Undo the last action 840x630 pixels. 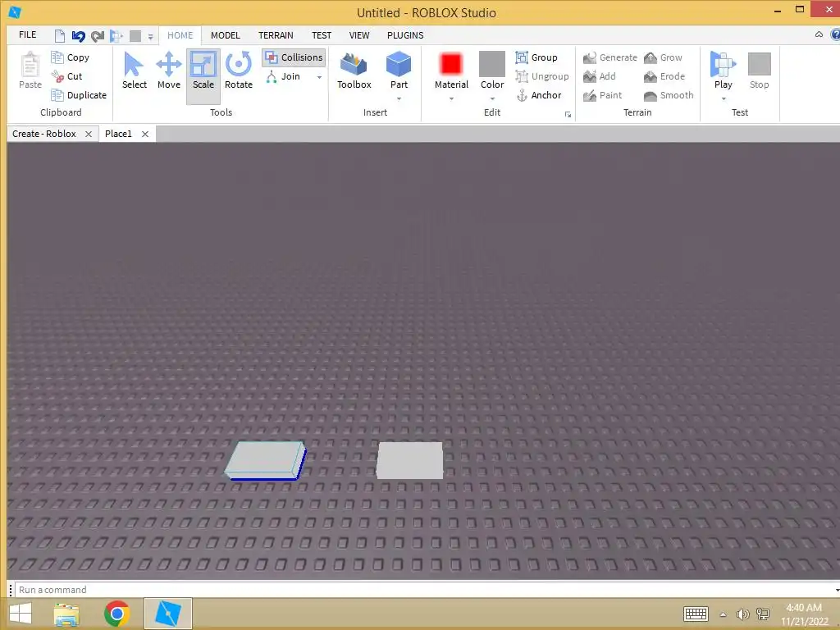point(78,36)
